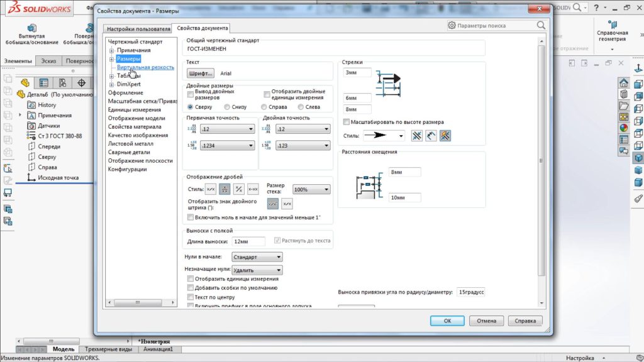Toggle show units for dual display
The image size is (644, 362).
(267, 95)
